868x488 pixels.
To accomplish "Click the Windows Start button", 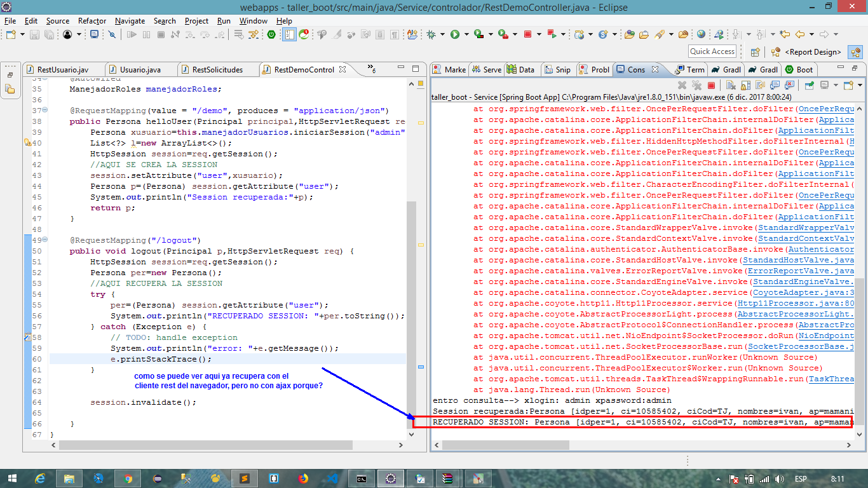I will point(12,478).
